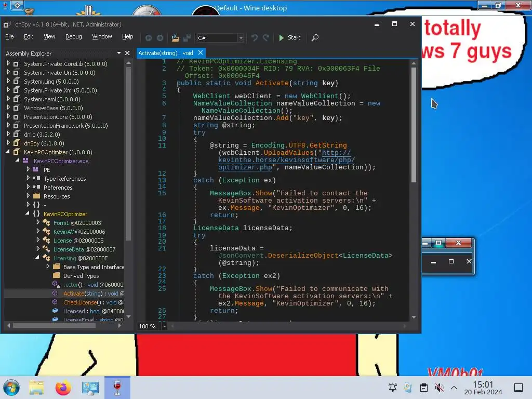The height and width of the screenshot is (399, 532).
Task: Click the code editor vertical scrollbar thumb
Action: tap(414, 125)
